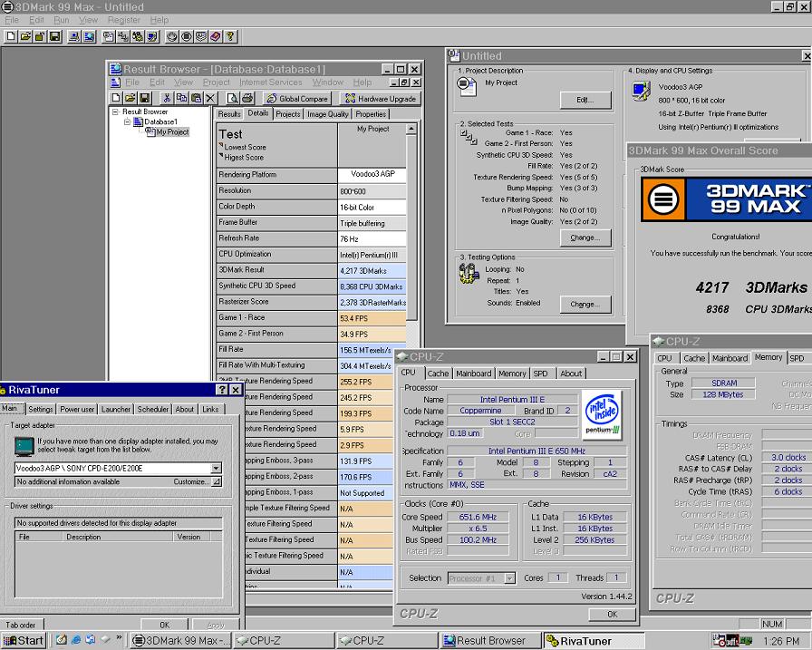The height and width of the screenshot is (650, 812).
Task: Click the Open folder icon in 3DMark toolbar
Action: (x=24, y=36)
